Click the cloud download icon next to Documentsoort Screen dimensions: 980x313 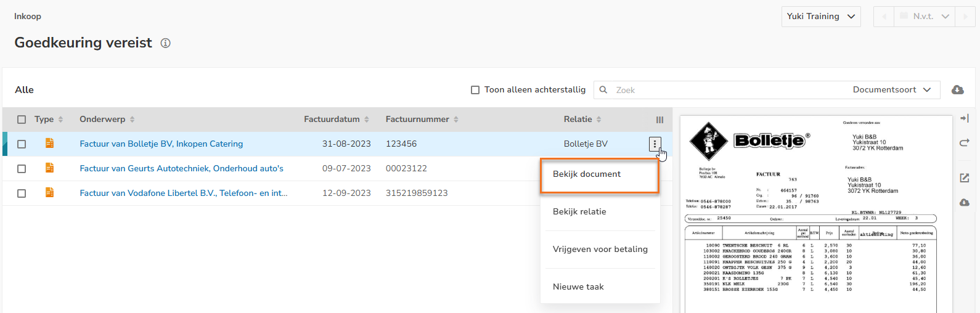click(x=958, y=90)
